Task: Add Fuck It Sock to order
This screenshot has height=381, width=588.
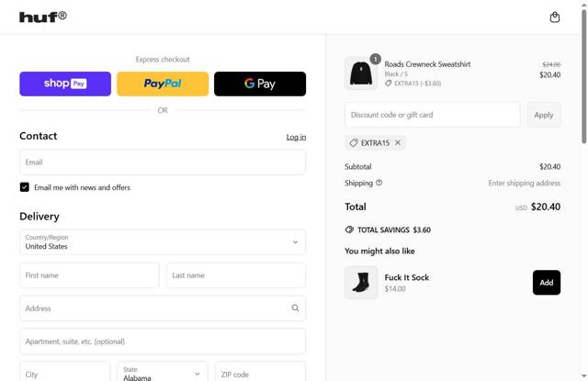Action: pos(547,283)
